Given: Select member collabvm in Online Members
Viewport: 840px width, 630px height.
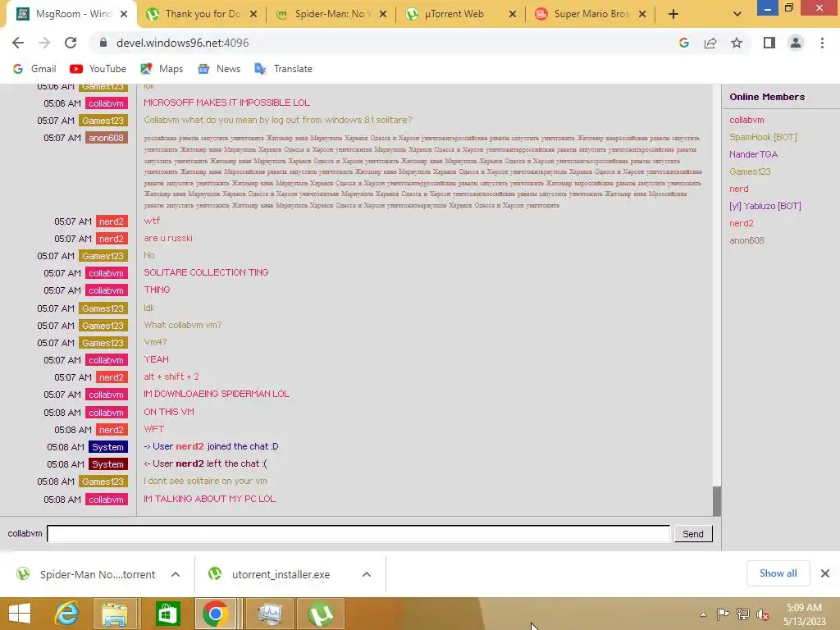Looking at the screenshot, I should pos(746,120).
